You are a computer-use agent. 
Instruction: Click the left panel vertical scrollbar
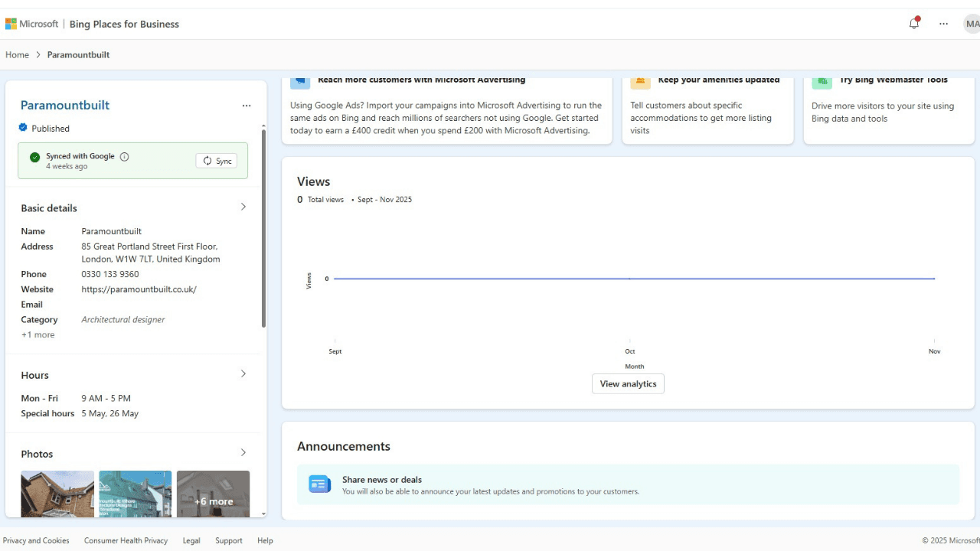coord(264,230)
